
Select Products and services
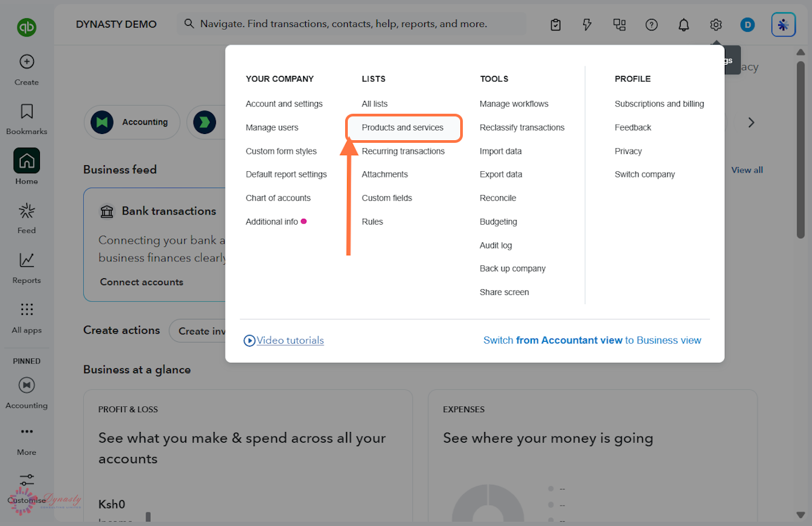[x=403, y=127]
